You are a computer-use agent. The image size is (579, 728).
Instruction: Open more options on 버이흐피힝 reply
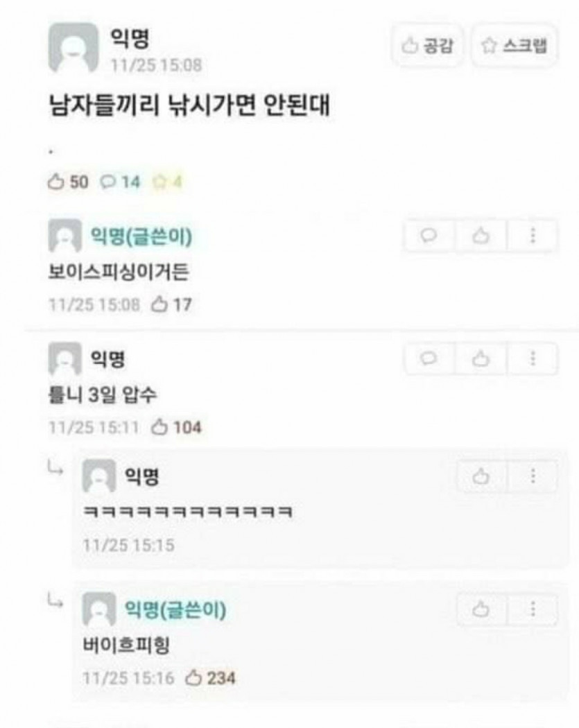click(533, 609)
